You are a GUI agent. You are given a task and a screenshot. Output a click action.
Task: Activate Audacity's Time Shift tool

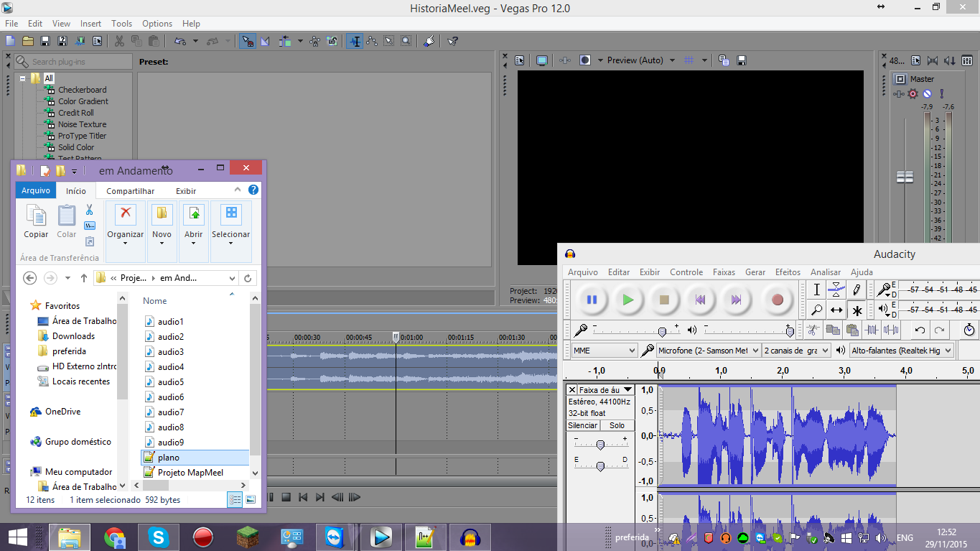coord(836,310)
